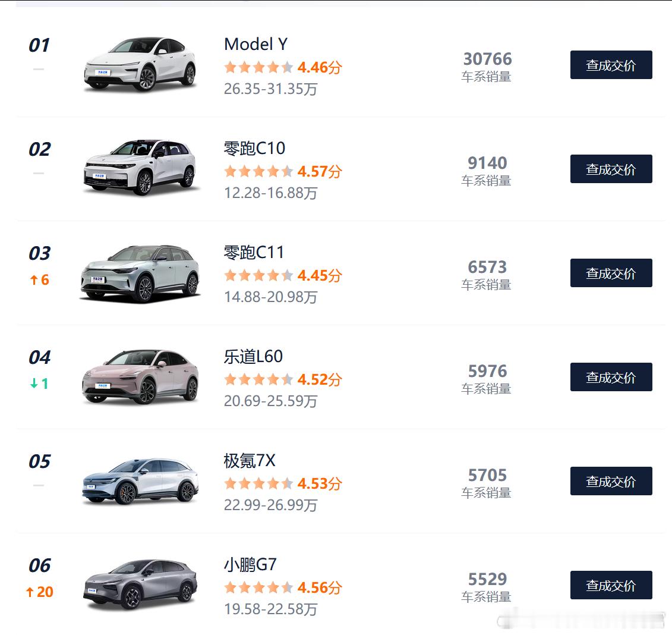
Task: Click the up-20 rank change arrow icon
Action: 30,592
